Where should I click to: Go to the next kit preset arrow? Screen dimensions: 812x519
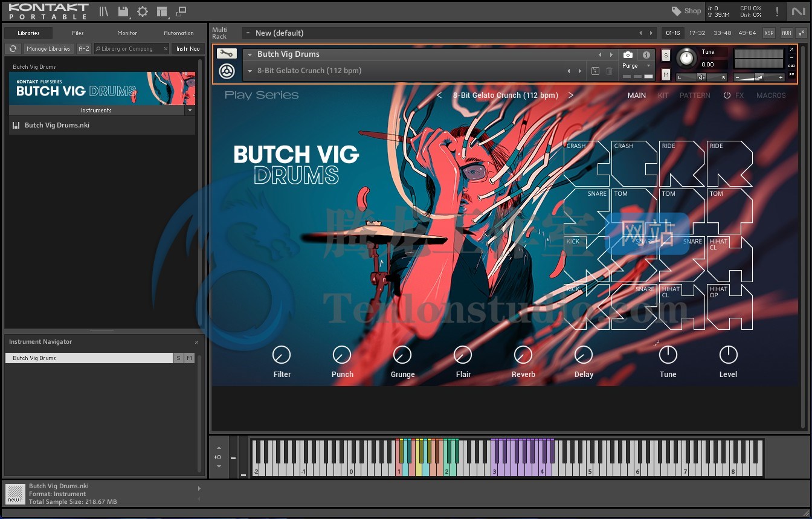(570, 95)
